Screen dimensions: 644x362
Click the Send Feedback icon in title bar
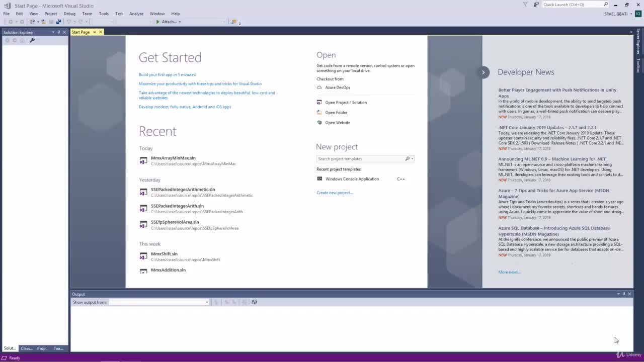(536, 5)
